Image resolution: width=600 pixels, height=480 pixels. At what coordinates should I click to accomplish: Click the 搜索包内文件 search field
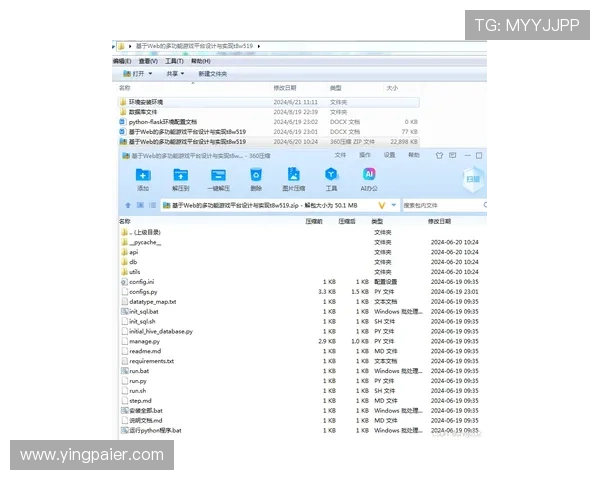click(x=442, y=206)
